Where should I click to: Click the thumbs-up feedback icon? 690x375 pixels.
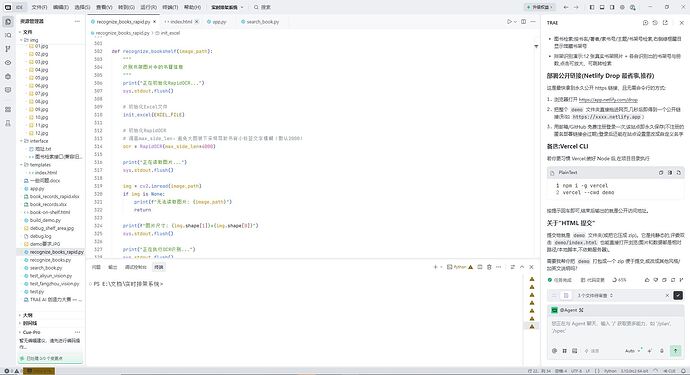pyautogui.click(x=647, y=280)
